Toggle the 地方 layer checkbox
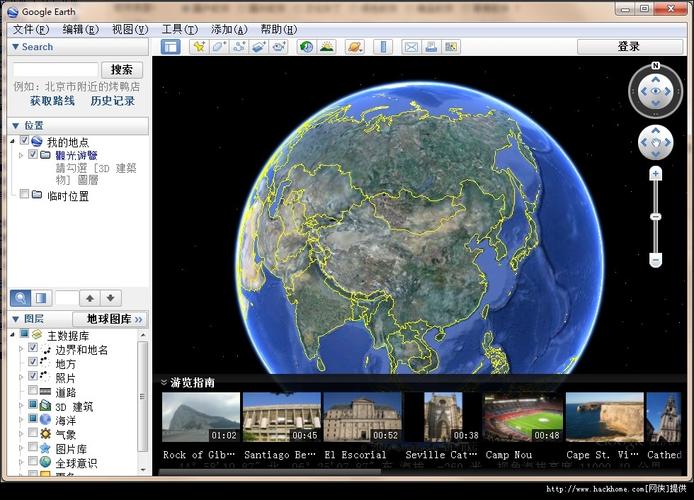This screenshot has width=694, height=500. 33,362
